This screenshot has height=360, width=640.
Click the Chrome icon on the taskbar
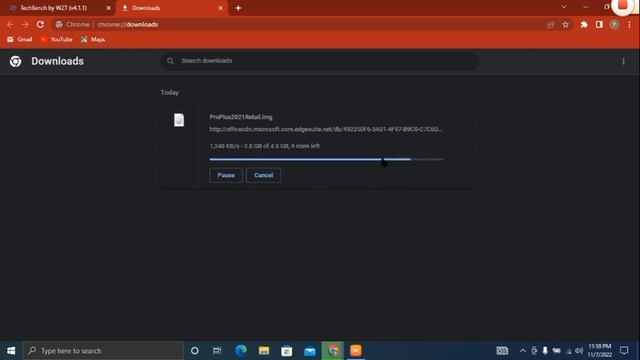[333, 351]
